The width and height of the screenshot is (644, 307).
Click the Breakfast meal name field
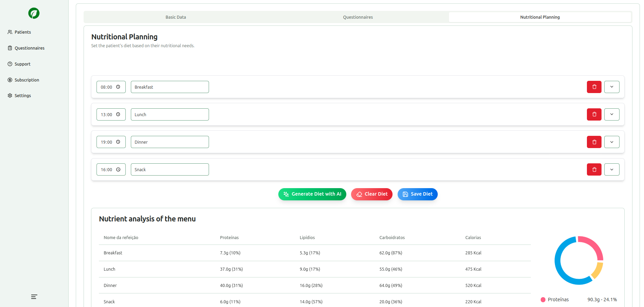coord(170,87)
